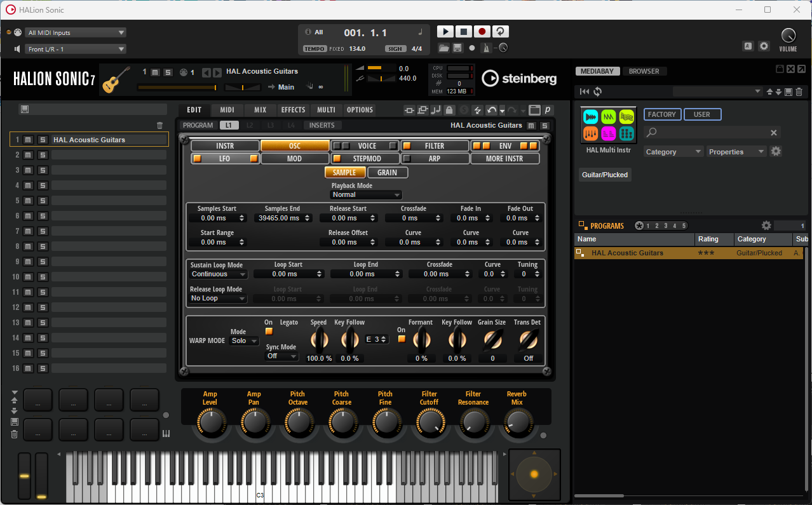Image resolution: width=812 pixels, height=505 pixels.
Task: Click the FACTORY filter button
Action: pyautogui.click(x=662, y=114)
